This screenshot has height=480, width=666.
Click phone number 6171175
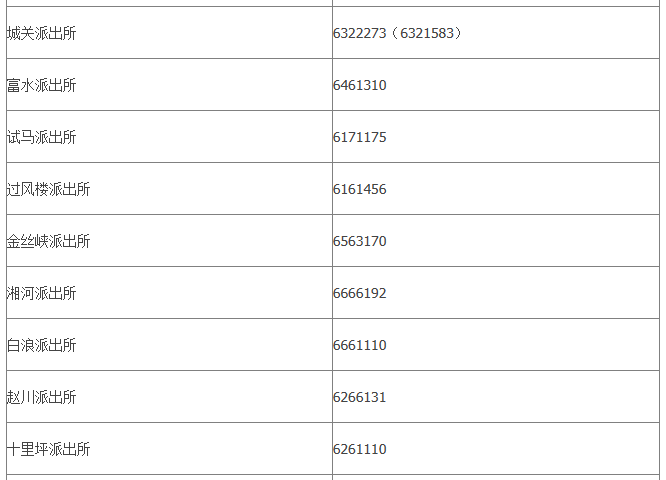[360, 137]
